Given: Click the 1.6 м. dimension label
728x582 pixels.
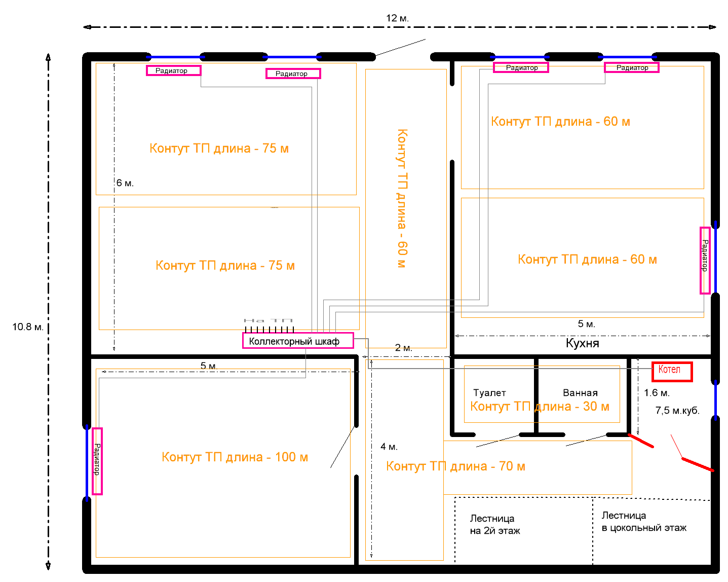Looking at the screenshot, I should (657, 393).
